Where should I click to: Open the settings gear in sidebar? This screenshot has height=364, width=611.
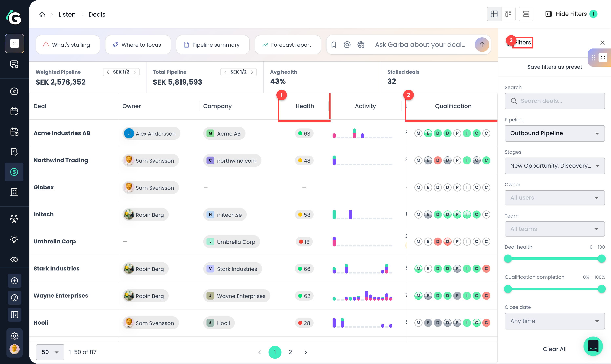[x=15, y=336]
